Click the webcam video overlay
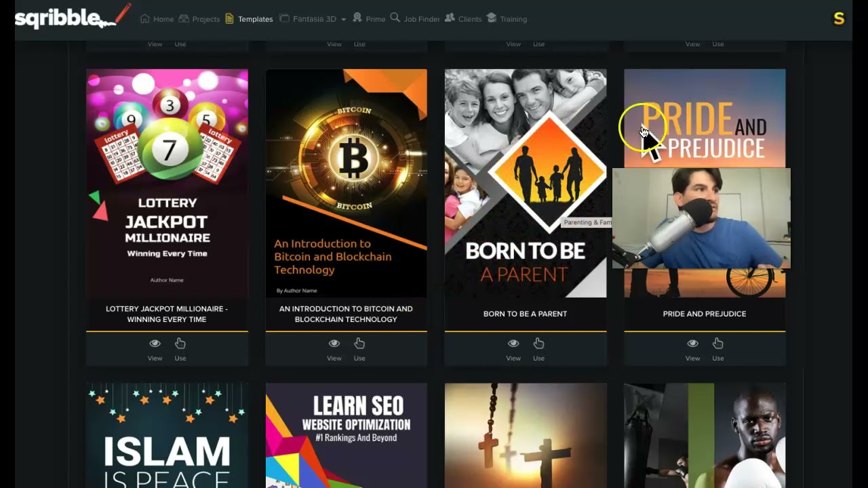 pos(701,218)
